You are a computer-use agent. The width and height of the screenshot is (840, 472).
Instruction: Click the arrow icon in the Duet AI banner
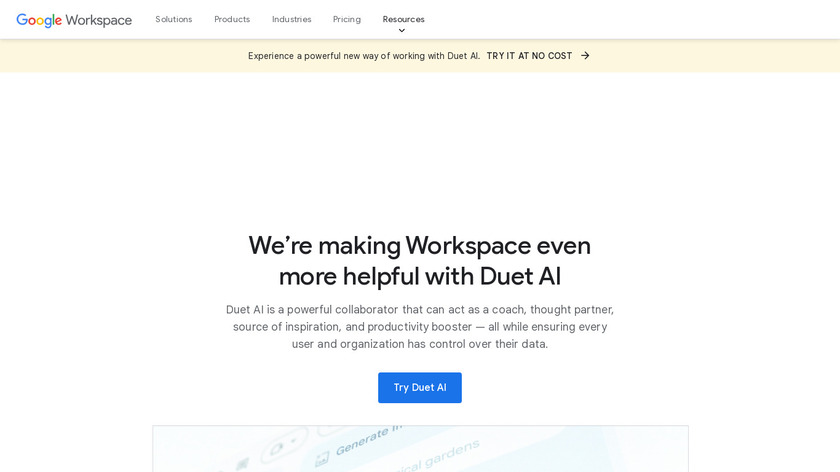(585, 56)
